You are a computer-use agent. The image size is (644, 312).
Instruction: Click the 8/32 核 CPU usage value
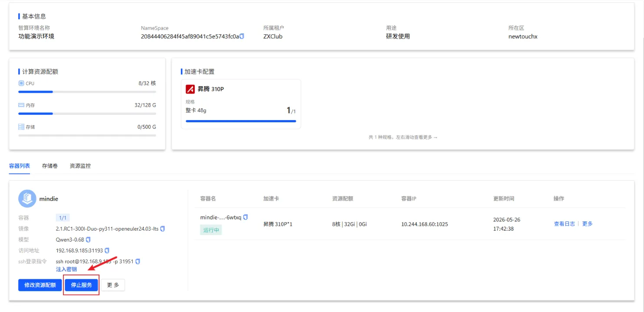click(x=147, y=83)
